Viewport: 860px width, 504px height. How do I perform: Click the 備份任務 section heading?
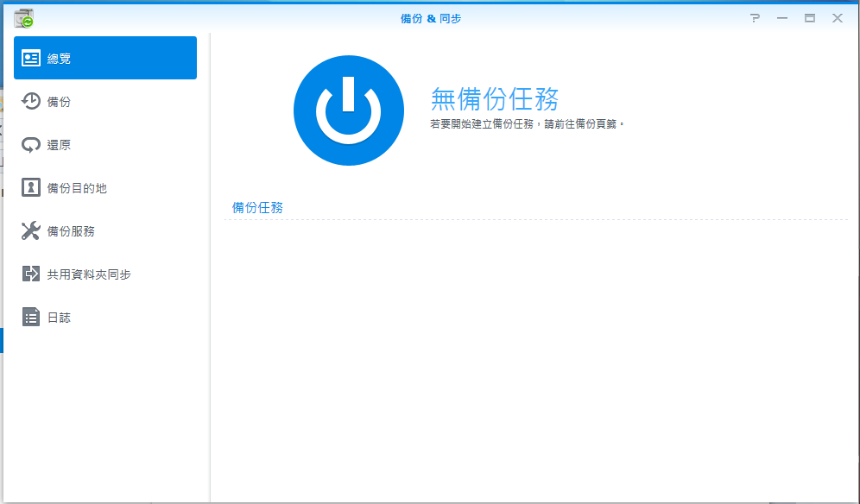coord(258,208)
